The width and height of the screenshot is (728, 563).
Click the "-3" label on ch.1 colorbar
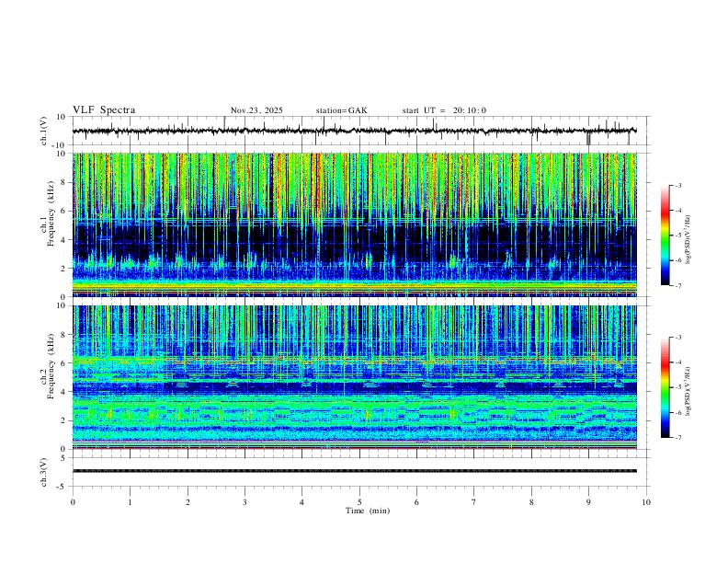[678, 185]
